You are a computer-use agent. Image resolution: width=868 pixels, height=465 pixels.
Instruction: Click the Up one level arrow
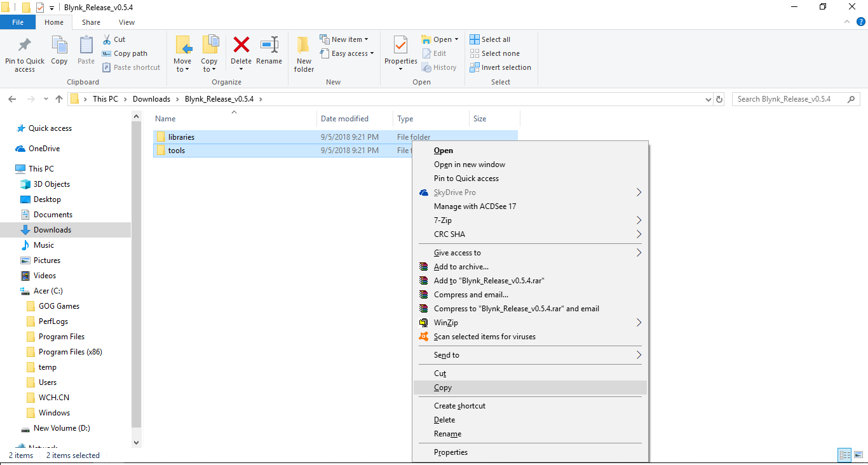coord(59,99)
